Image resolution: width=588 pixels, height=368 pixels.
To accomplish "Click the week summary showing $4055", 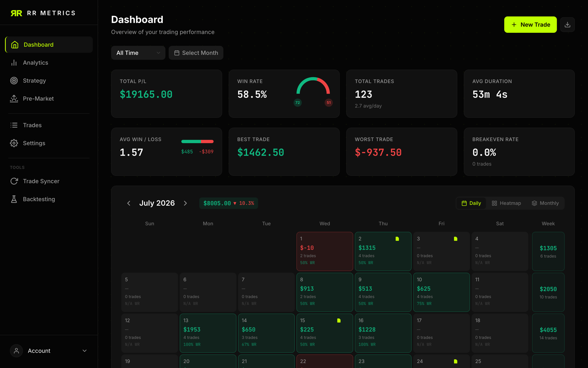I will coord(548,333).
